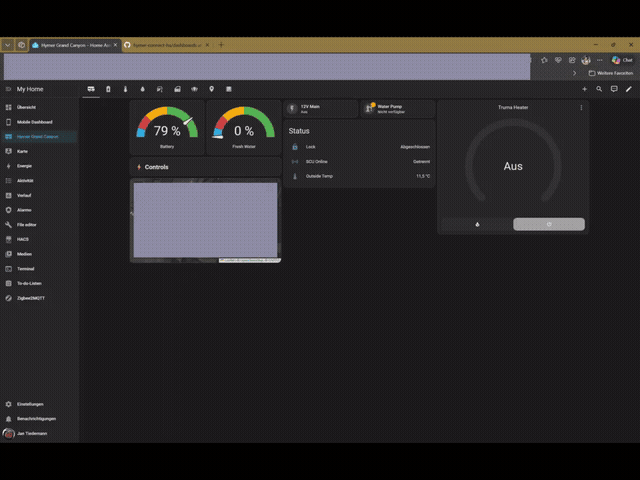Viewport: 640px width, 480px height.
Task: Open the browser workspaces icon
Action: pyautogui.click(x=22, y=45)
